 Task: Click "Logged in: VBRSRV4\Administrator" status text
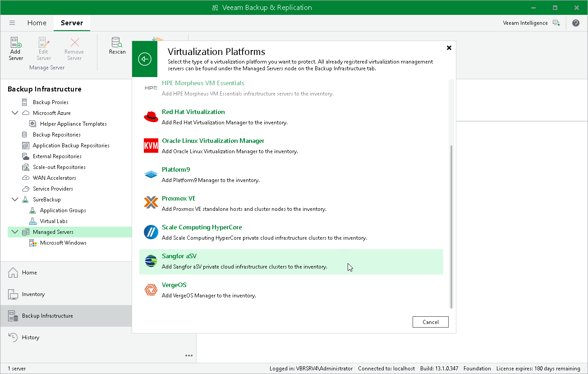pyautogui.click(x=311, y=369)
